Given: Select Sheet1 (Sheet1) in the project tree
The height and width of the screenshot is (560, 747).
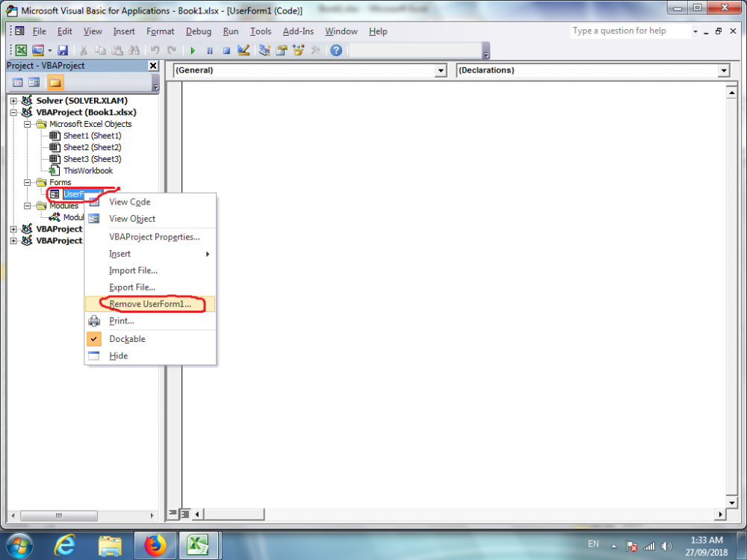Looking at the screenshot, I should (93, 136).
